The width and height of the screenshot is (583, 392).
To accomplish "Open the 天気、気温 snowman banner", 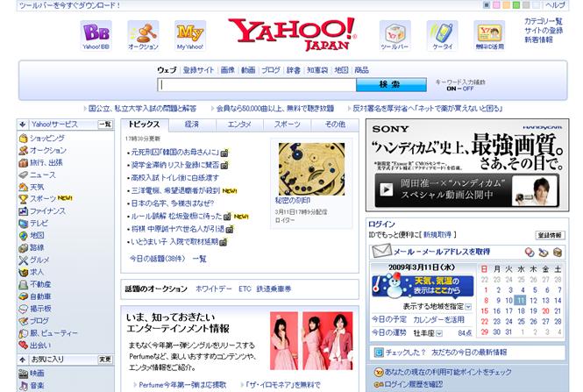I will coord(423,286).
